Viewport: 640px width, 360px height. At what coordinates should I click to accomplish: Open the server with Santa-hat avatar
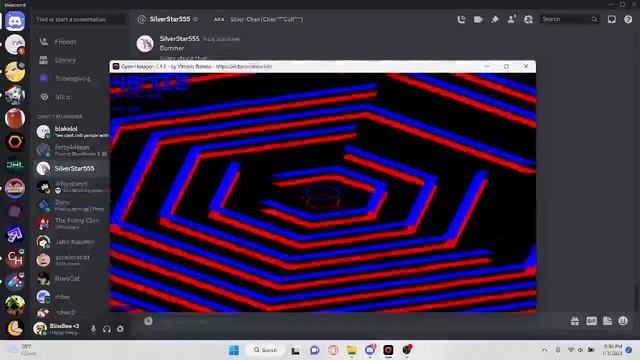pyautogui.click(x=15, y=95)
